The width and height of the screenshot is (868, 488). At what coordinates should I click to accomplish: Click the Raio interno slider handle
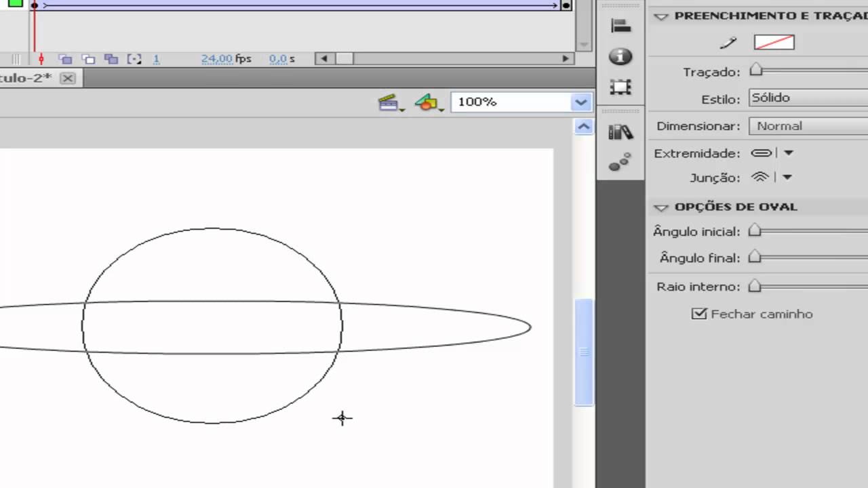[x=755, y=286]
